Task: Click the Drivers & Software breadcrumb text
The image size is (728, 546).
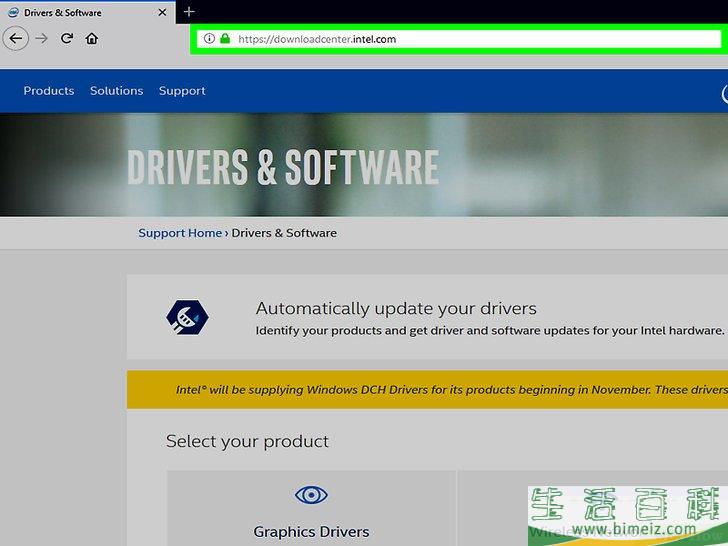Action: coord(284,233)
